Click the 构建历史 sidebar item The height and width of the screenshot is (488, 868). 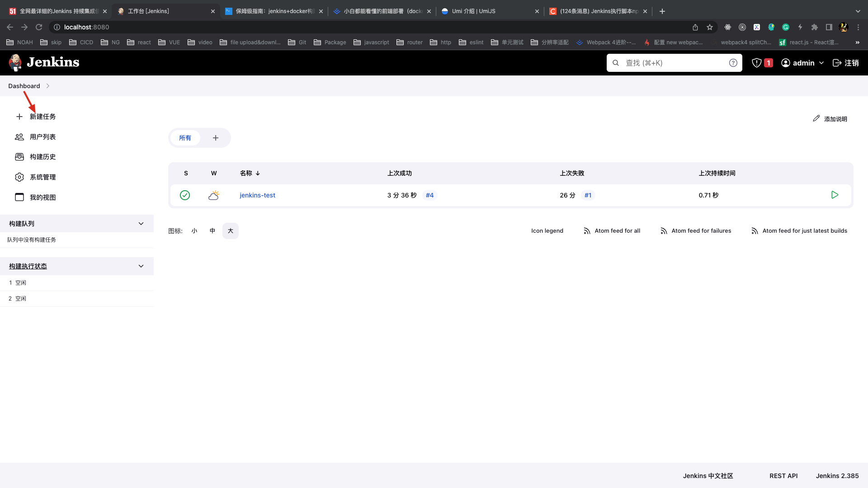[x=42, y=157]
